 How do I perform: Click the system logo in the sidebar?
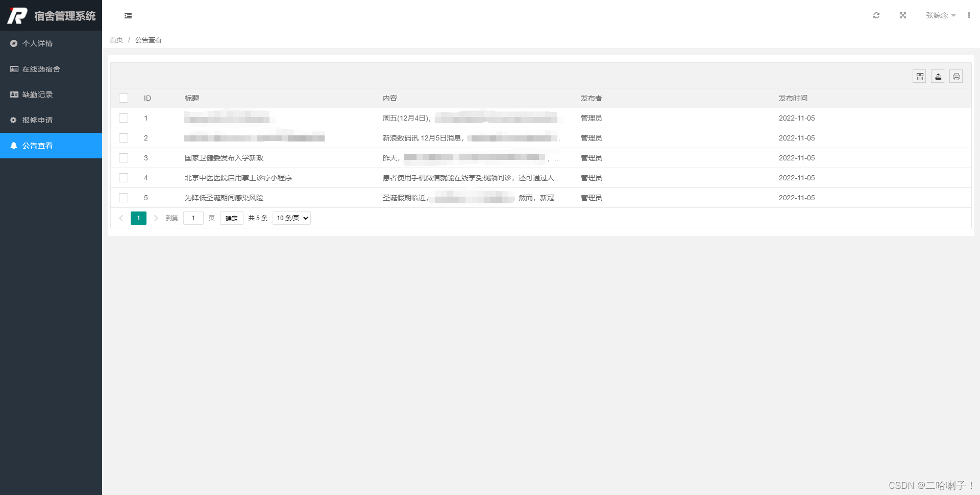click(51, 16)
